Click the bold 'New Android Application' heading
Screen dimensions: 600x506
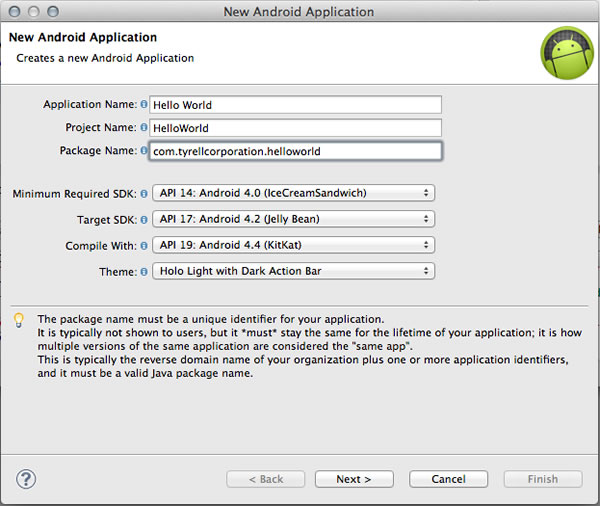[x=83, y=37]
